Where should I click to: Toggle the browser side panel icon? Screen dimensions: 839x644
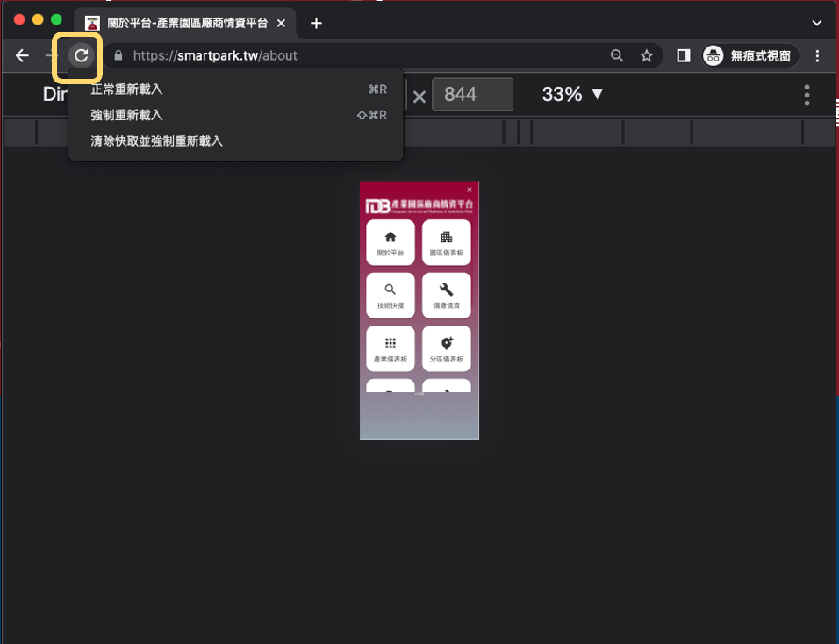coord(683,56)
